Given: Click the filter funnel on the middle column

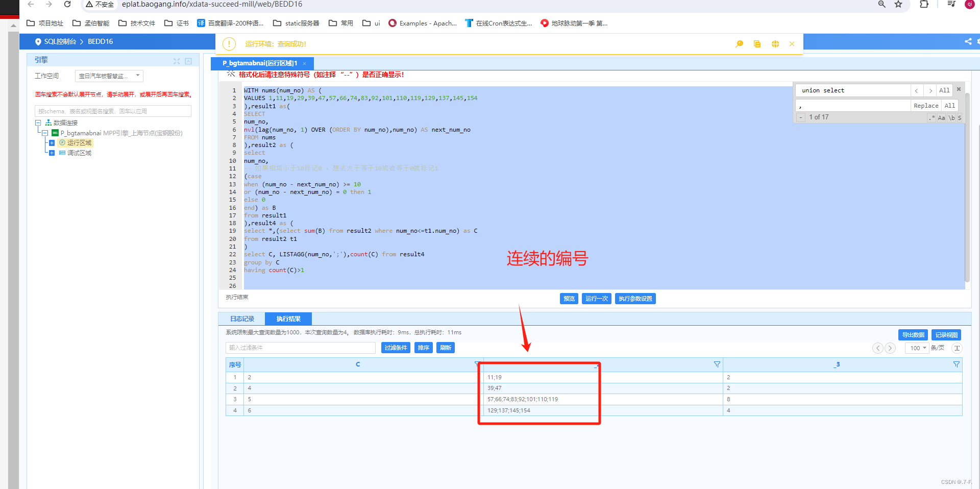Looking at the screenshot, I should click(x=717, y=364).
